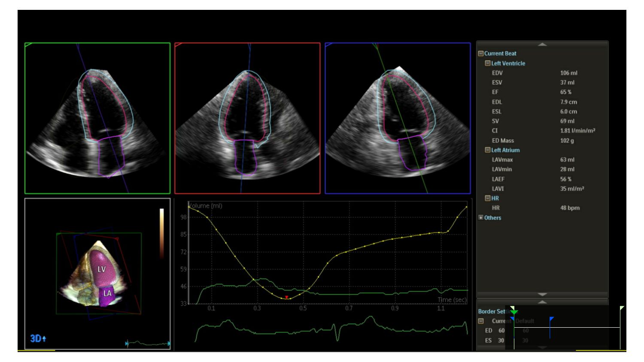Click the Left Ventricle heading
Screen dimensions: 644x362
click(508, 63)
